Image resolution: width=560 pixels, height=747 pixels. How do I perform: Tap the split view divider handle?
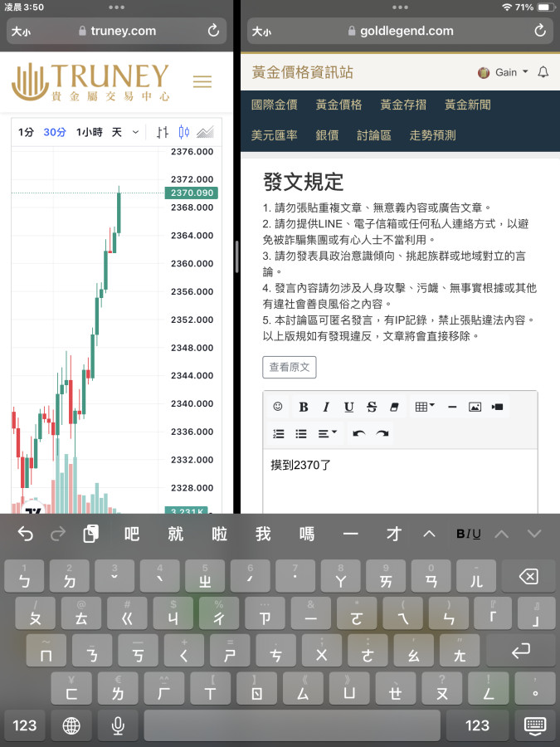click(x=236, y=256)
